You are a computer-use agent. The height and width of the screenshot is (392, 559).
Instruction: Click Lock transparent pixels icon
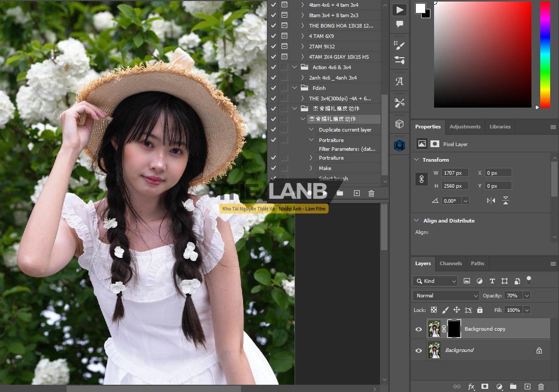[x=434, y=310]
